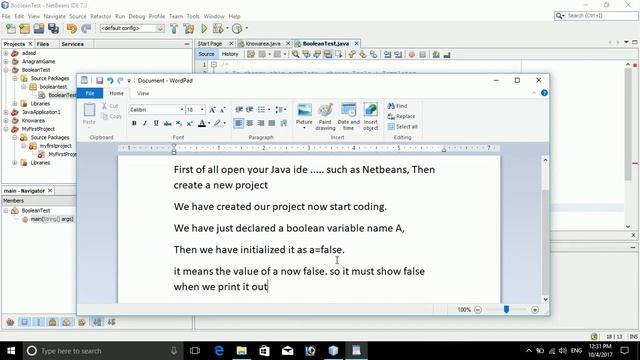This screenshot has width=640, height=360.
Task: Open the line spacing control
Action: [280, 109]
